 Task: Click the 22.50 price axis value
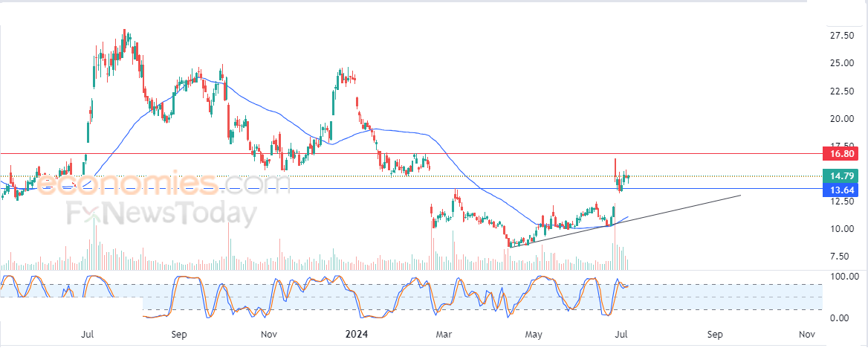point(841,91)
